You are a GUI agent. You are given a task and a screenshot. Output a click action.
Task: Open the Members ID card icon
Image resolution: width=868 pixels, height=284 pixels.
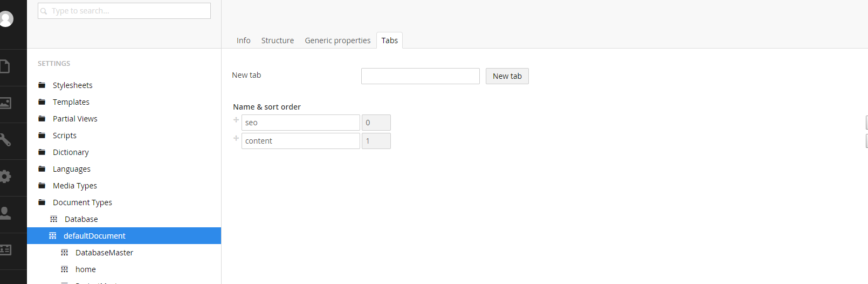5,250
